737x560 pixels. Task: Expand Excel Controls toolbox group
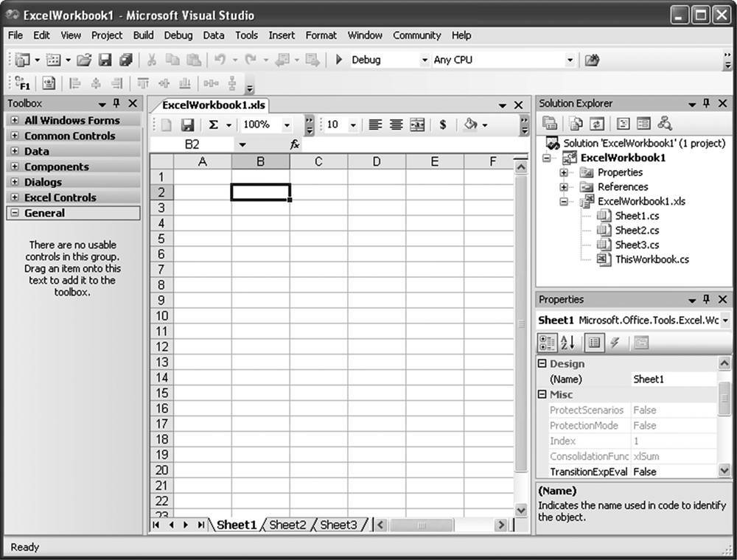[x=15, y=197]
